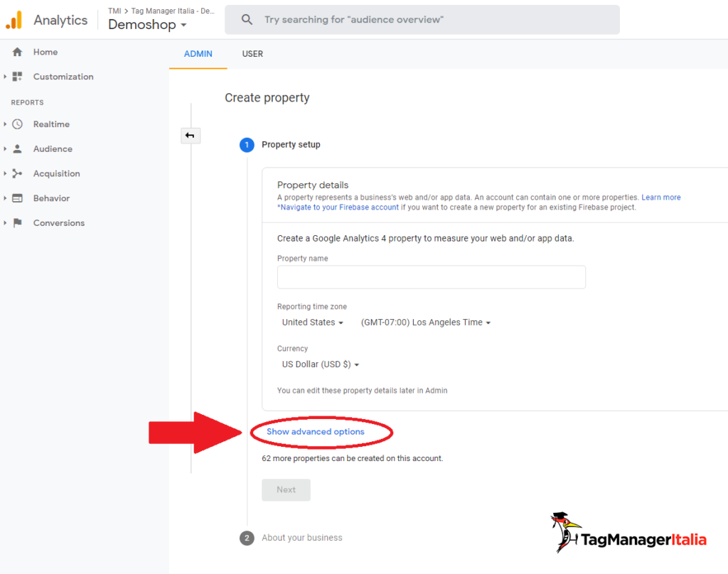Click the Audience person icon
728x574 pixels.
[x=18, y=149]
